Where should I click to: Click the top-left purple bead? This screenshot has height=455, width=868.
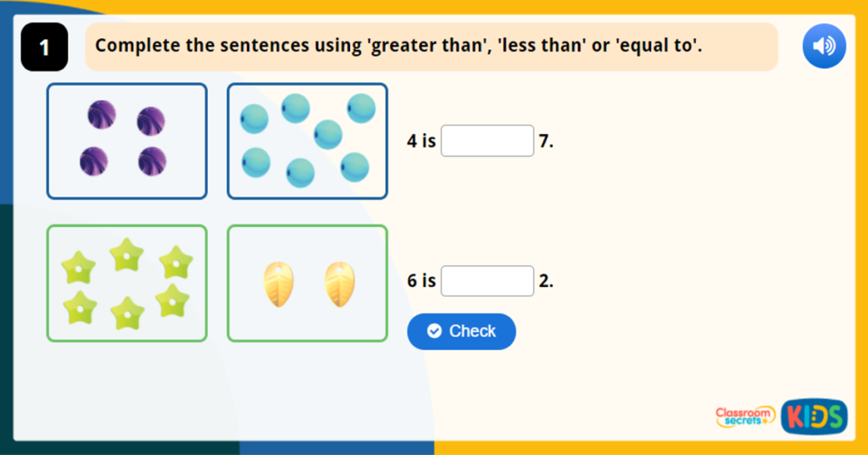pos(102,114)
